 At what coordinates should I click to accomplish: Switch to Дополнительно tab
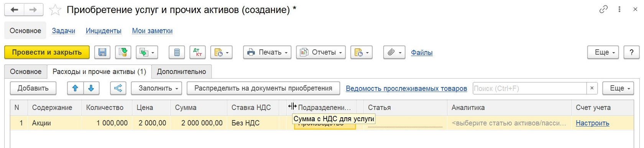pyautogui.click(x=181, y=72)
